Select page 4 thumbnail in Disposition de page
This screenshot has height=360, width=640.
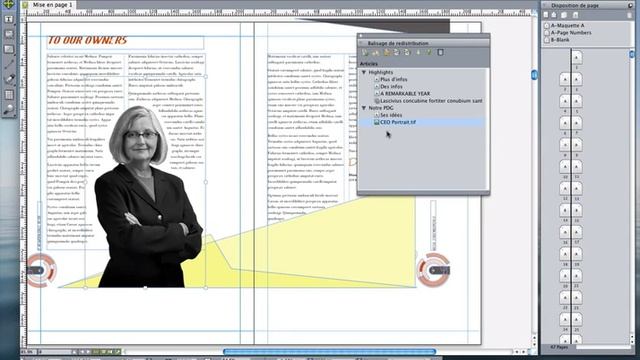pos(565,101)
